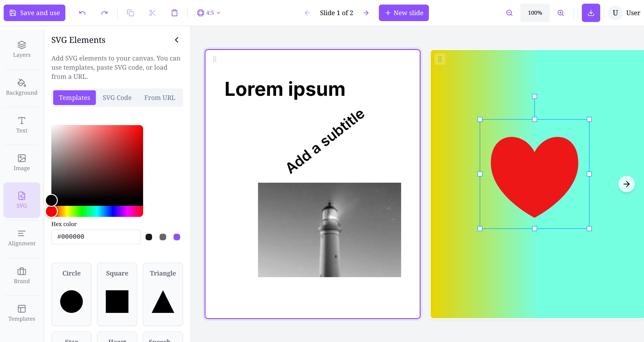Open the Brand sidebar panel

(22, 276)
